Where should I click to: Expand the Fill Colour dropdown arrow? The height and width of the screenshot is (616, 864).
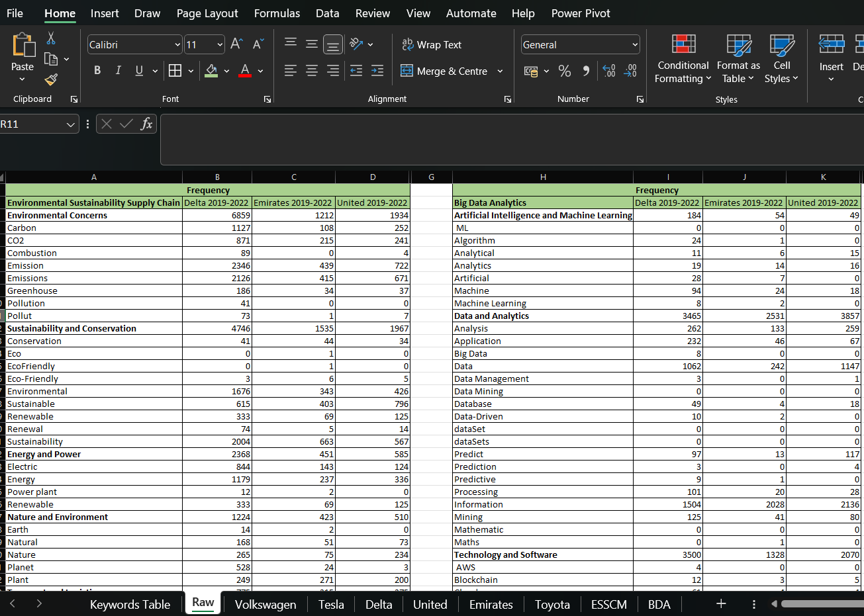(225, 71)
